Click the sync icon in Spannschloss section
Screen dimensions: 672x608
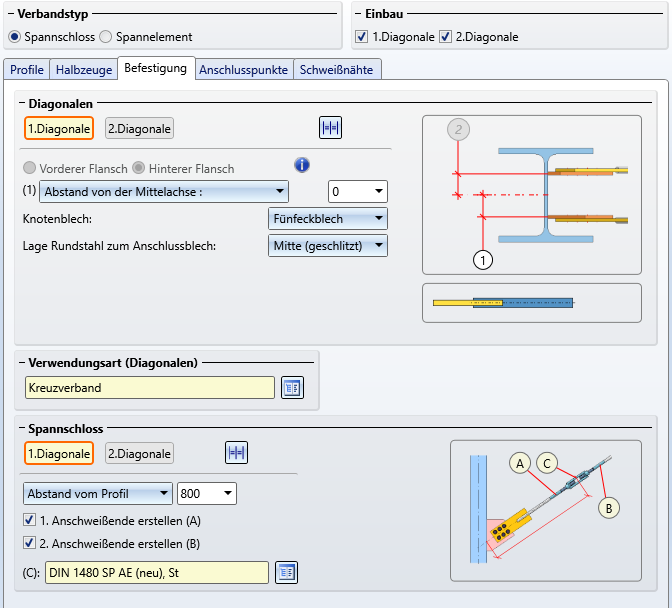pos(236,453)
